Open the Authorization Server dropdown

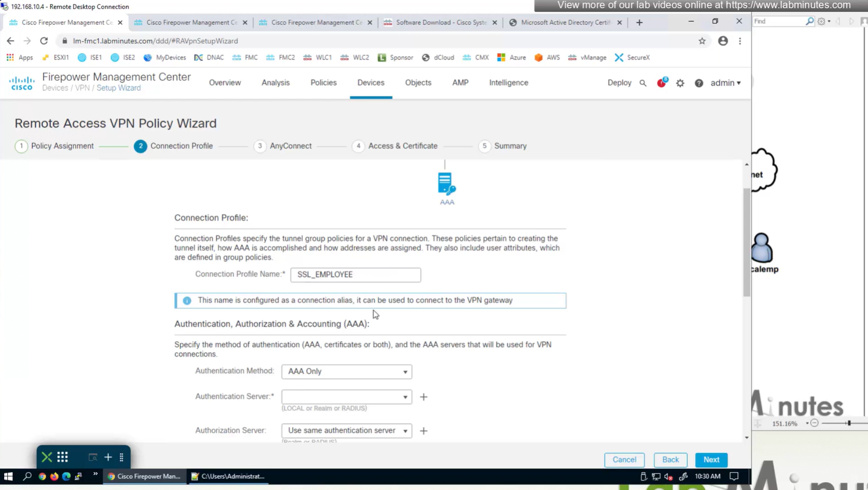[347, 431]
